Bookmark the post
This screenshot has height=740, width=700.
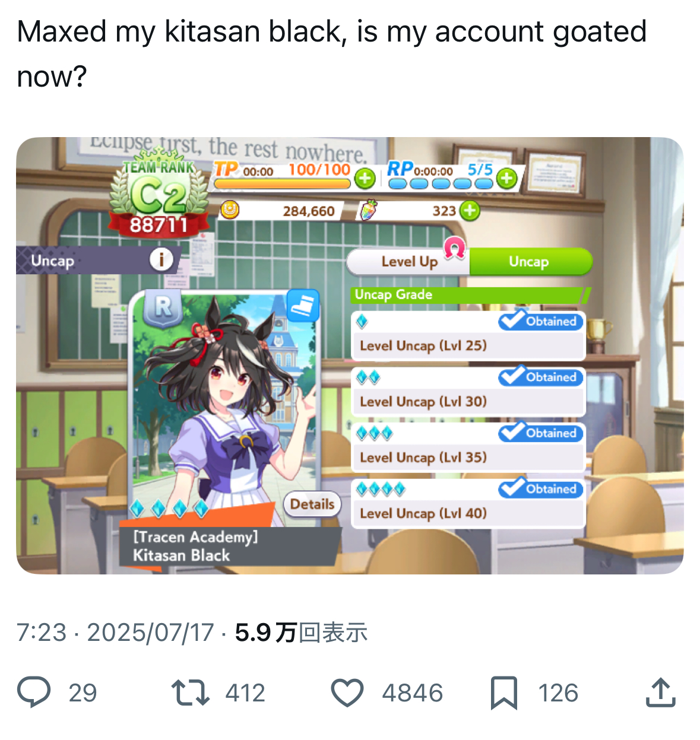(x=504, y=693)
